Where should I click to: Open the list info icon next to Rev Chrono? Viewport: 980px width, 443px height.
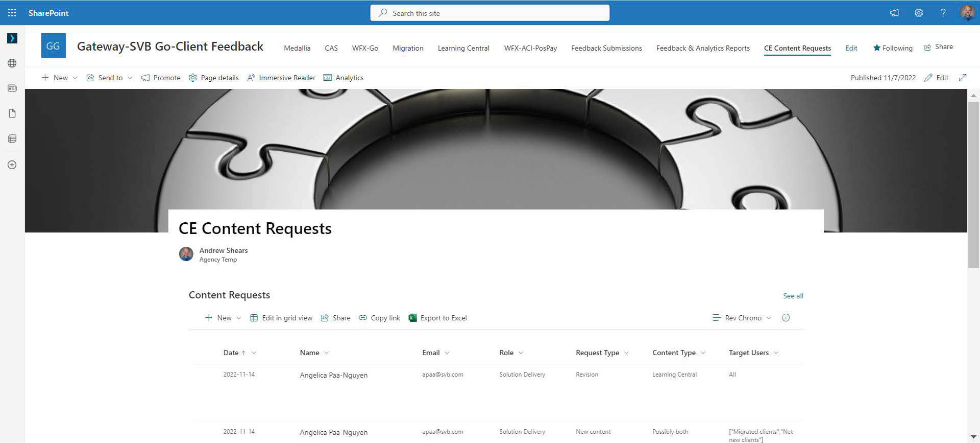click(786, 318)
